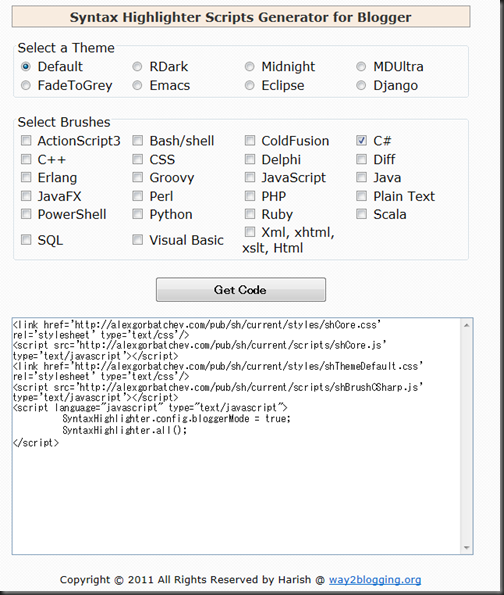Viewport: 504px width, 595px height.
Task: Enable the Scala brush
Action: tap(361, 214)
